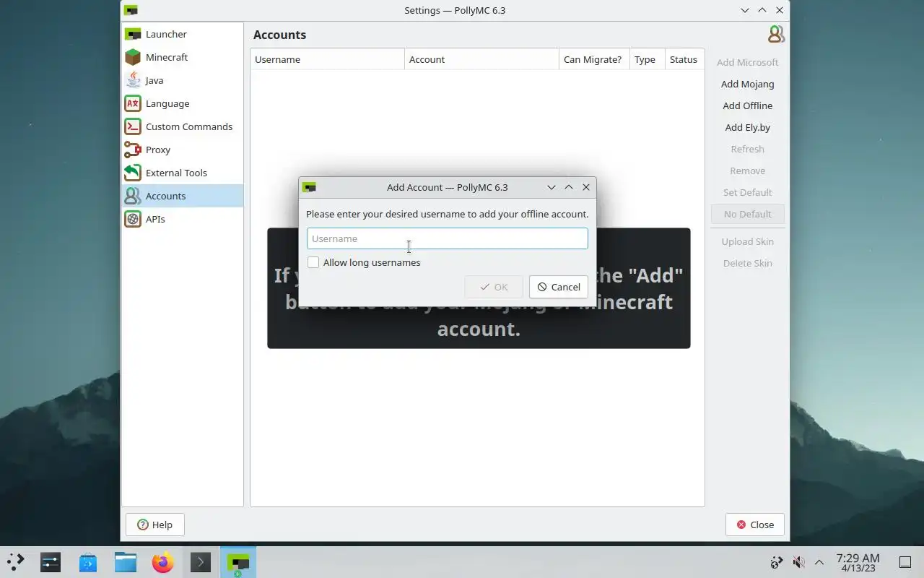Click PollyMC icon in Settings titlebar

pos(131,10)
